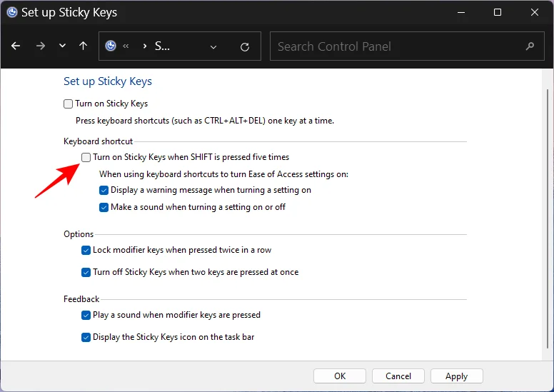Viewport: 554px width, 392px height.
Task: Click the Apply button
Action: click(456, 376)
